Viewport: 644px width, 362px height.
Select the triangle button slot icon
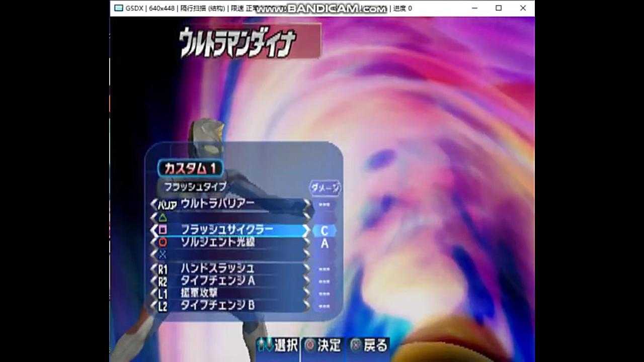click(163, 218)
